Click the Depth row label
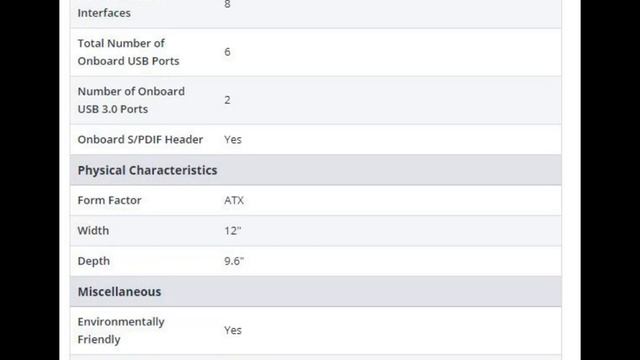Viewport: 640px width, 360px height. coord(93,261)
